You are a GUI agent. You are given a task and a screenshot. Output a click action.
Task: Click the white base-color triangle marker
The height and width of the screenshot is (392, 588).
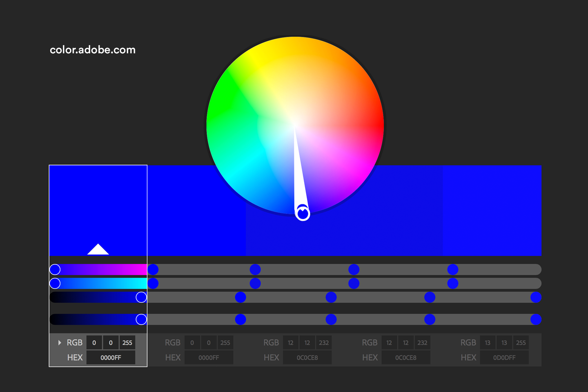[x=98, y=250]
